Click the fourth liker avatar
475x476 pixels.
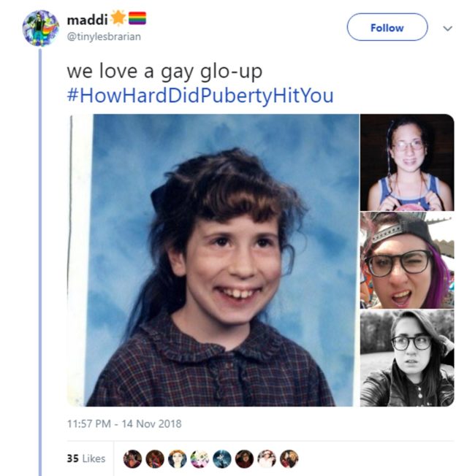199,458
